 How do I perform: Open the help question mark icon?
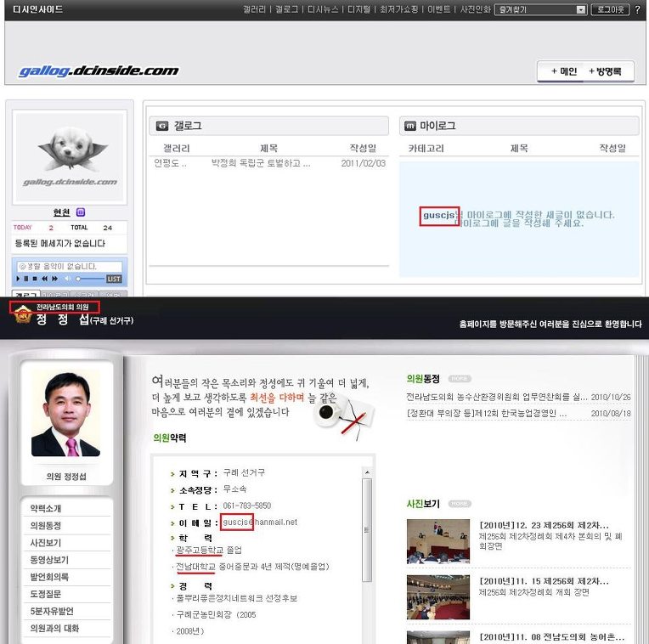[638, 9]
